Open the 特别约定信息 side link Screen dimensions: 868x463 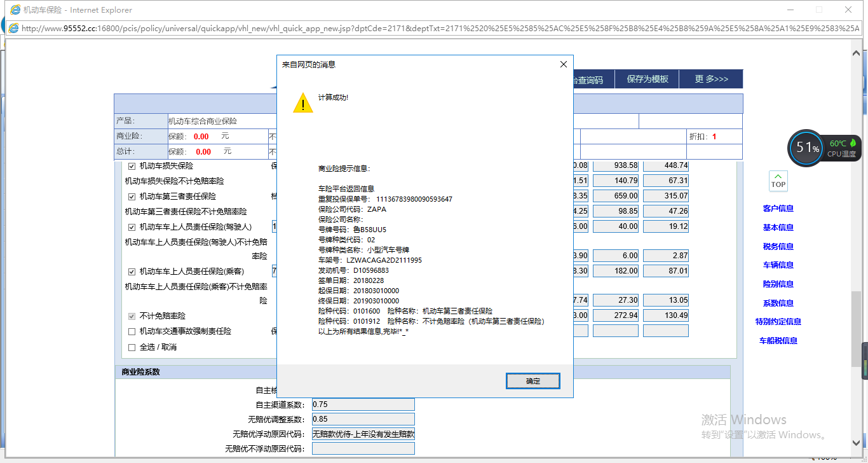click(778, 322)
